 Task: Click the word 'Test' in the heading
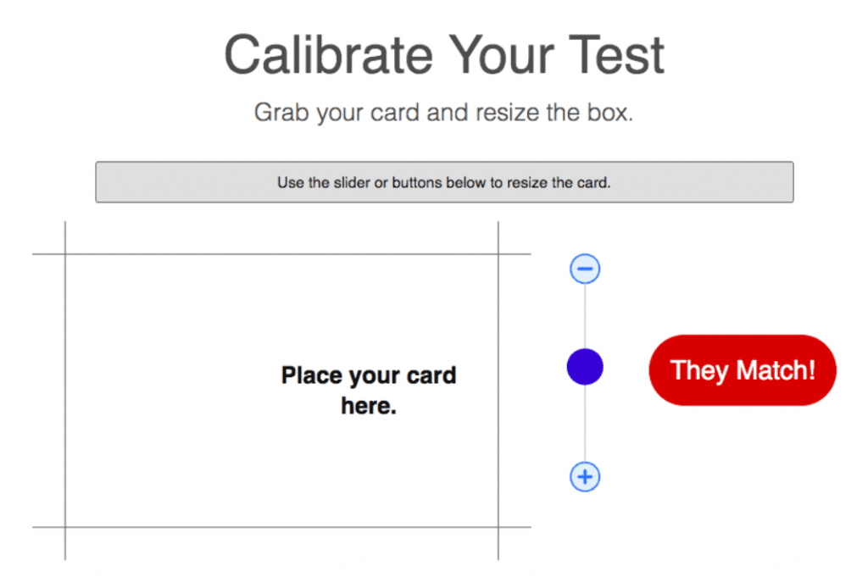coord(616,55)
